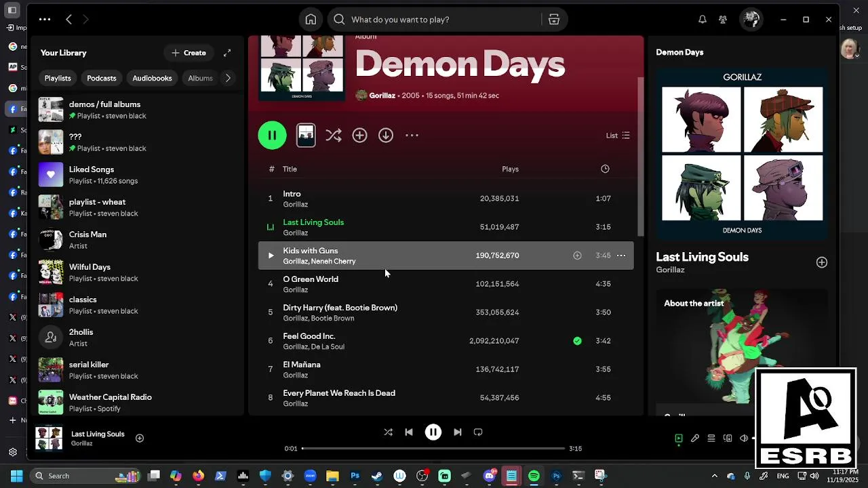Open more options for 'Kids with Guns'
The height and width of the screenshot is (488, 868).
coord(620,256)
